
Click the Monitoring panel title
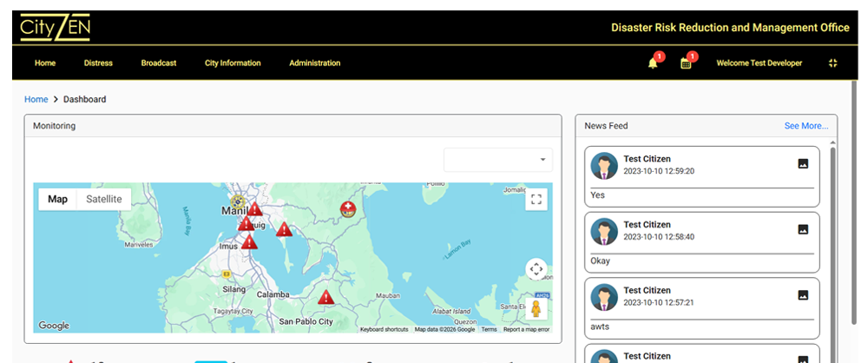54,126
